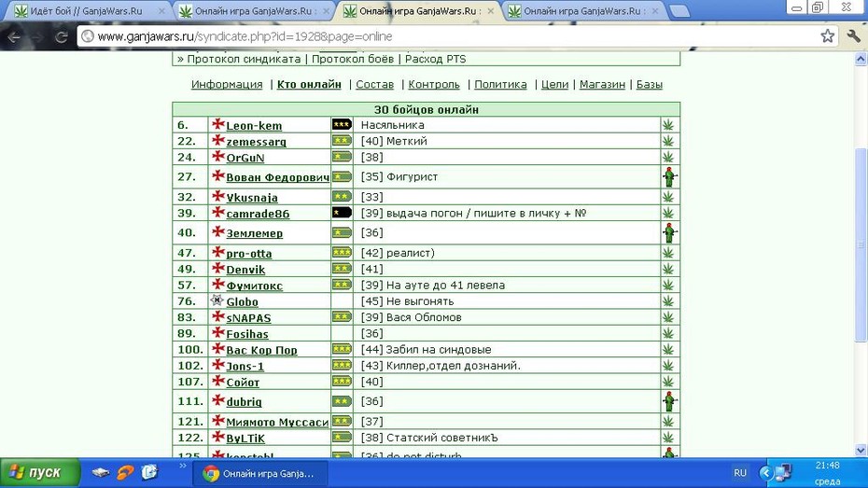
Task: Open the Цели section
Action: (554, 84)
